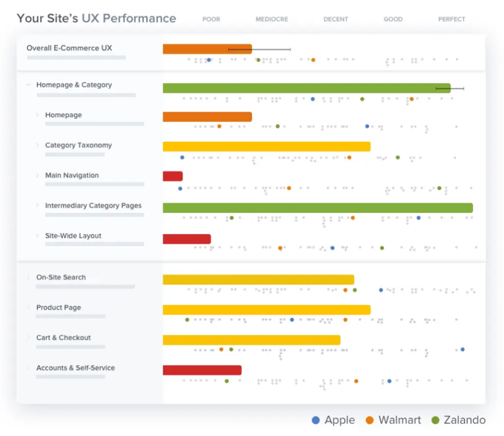504x436 pixels.
Task: Select the Cart & Checkout row
Action: pos(64,337)
